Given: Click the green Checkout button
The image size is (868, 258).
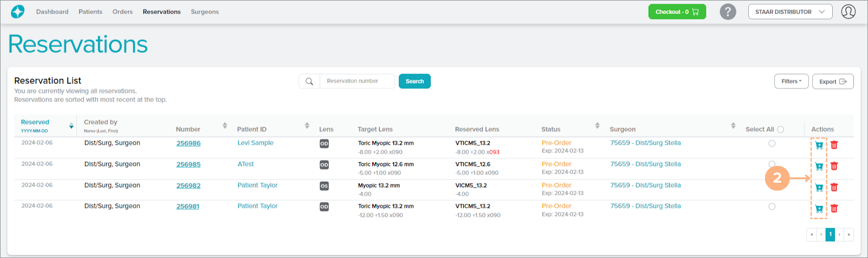Looking at the screenshot, I should 677,12.
